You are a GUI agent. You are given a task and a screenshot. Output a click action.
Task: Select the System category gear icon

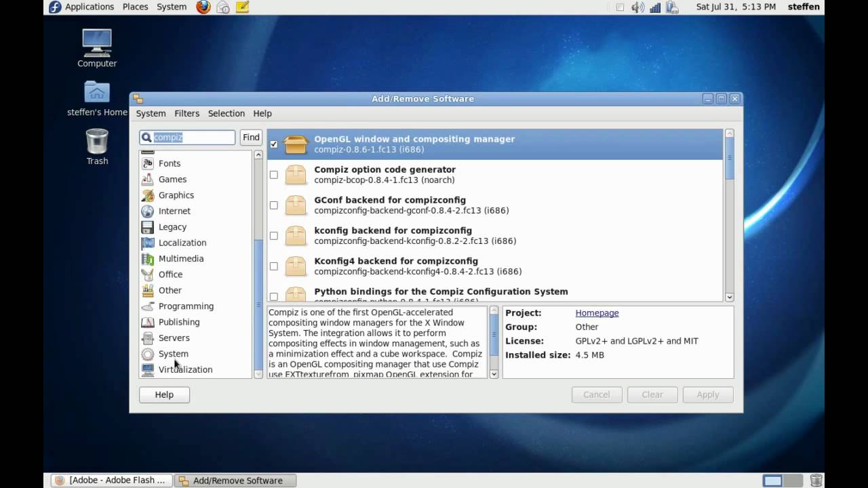pos(147,354)
